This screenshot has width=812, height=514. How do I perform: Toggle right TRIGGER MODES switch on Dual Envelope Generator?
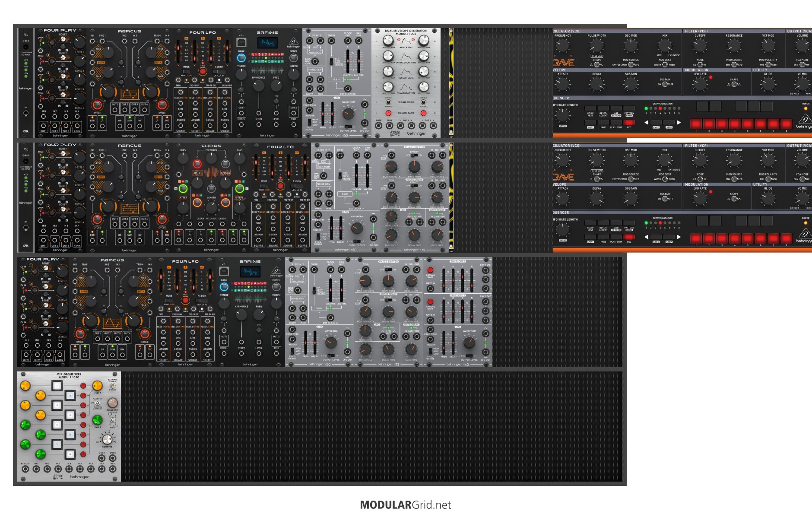(x=423, y=102)
